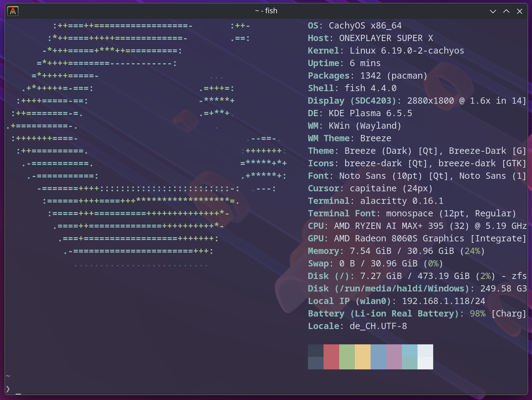Viewport: 532px width, 400px height.
Task: Click the tilde working directory indicator
Action: click(x=8, y=376)
